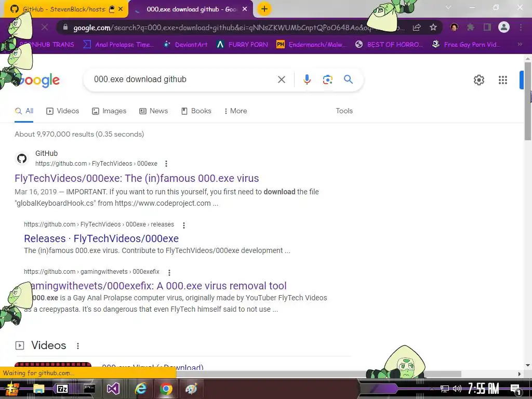The height and width of the screenshot is (399, 532).
Task: Open options for Videos section
Action: click(78, 345)
